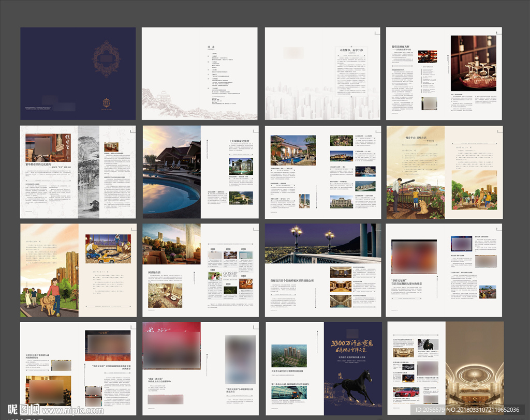Click the aerial building complex rendering
Viewport: 530px width, 420px height.
288,356
